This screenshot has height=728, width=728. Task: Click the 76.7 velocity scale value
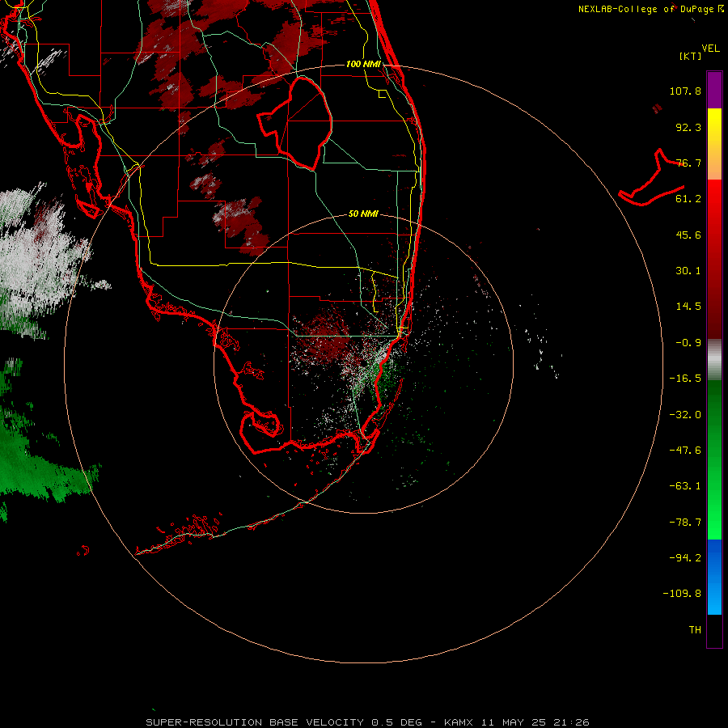tap(688, 163)
